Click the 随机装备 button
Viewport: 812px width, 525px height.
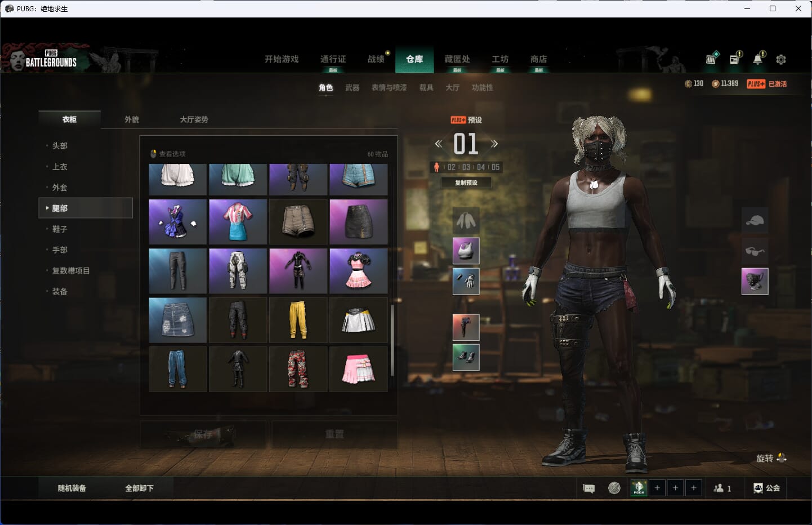pyautogui.click(x=72, y=488)
